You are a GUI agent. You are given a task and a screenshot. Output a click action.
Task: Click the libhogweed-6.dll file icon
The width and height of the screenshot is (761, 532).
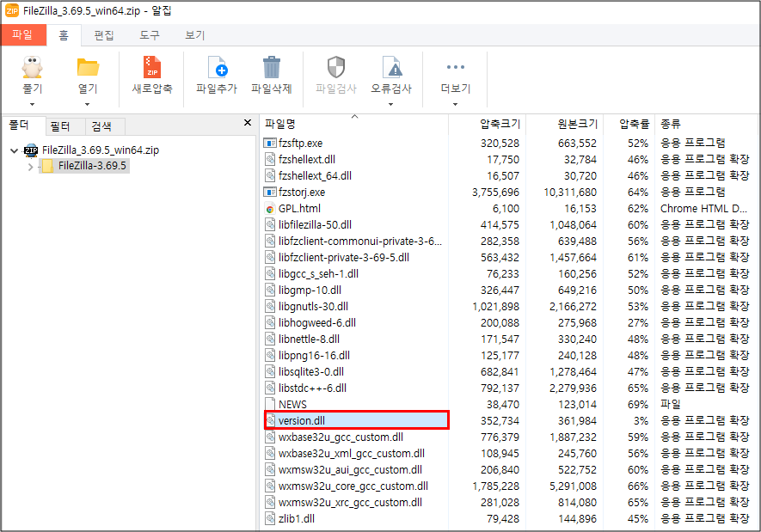(x=270, y=322)
